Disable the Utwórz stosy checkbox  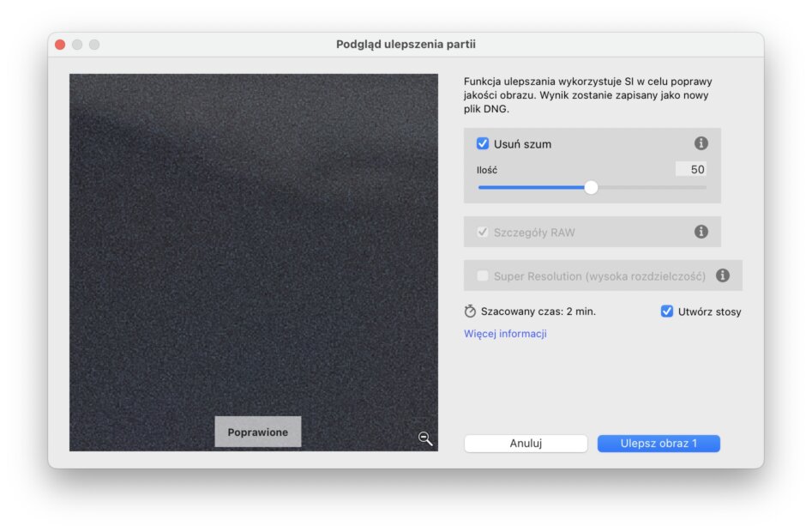[667, 311]
